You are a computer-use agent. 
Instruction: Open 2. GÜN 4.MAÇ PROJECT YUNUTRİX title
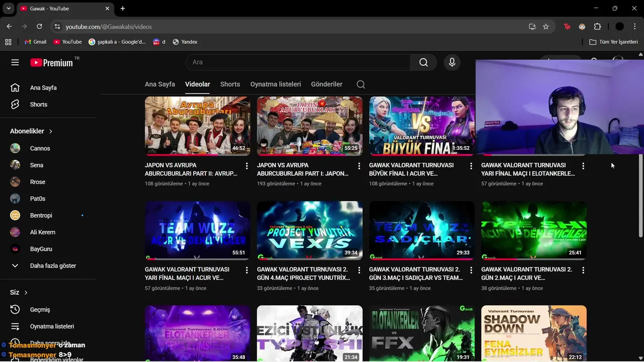coord(303,274)
